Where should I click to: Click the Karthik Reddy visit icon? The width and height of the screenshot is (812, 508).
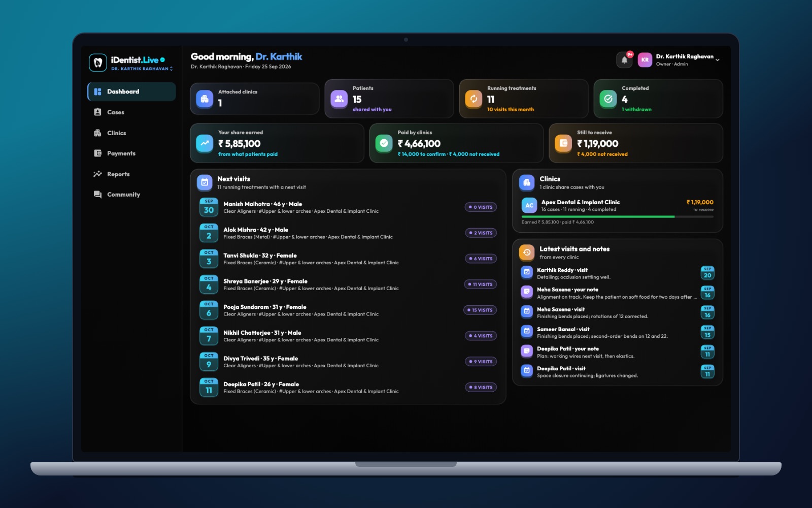point(527,273)
